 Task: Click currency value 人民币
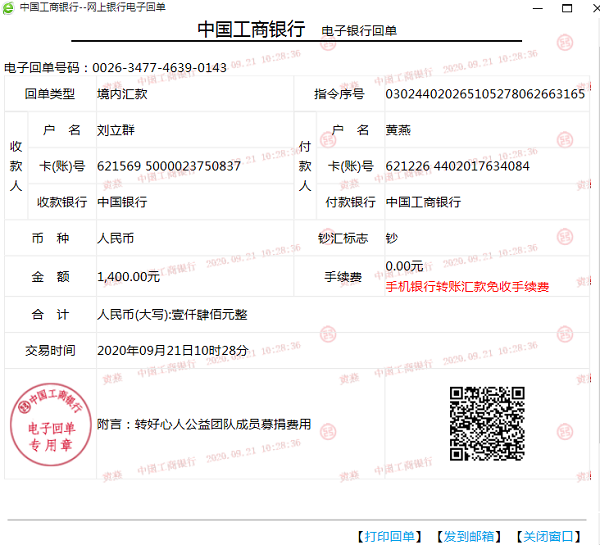point(116,238)
